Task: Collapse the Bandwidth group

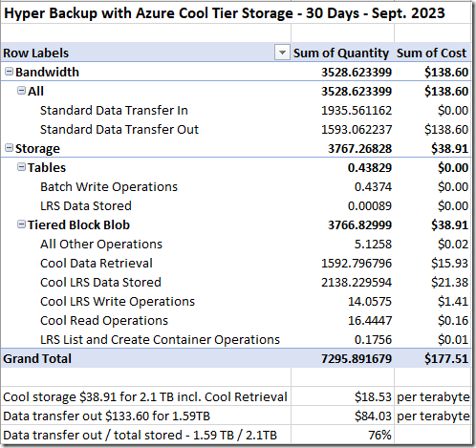Action: pyautogui.click(x=9, y=72)
